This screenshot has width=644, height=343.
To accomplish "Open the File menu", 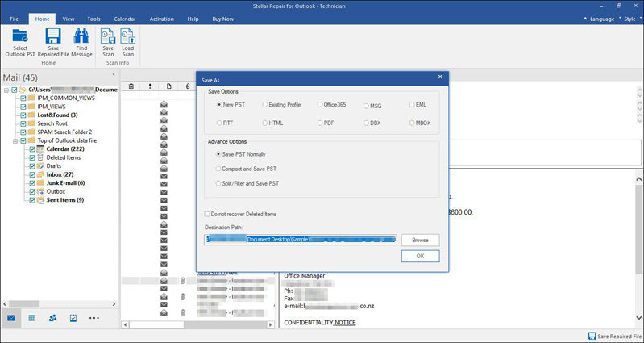I will point(14,19).
